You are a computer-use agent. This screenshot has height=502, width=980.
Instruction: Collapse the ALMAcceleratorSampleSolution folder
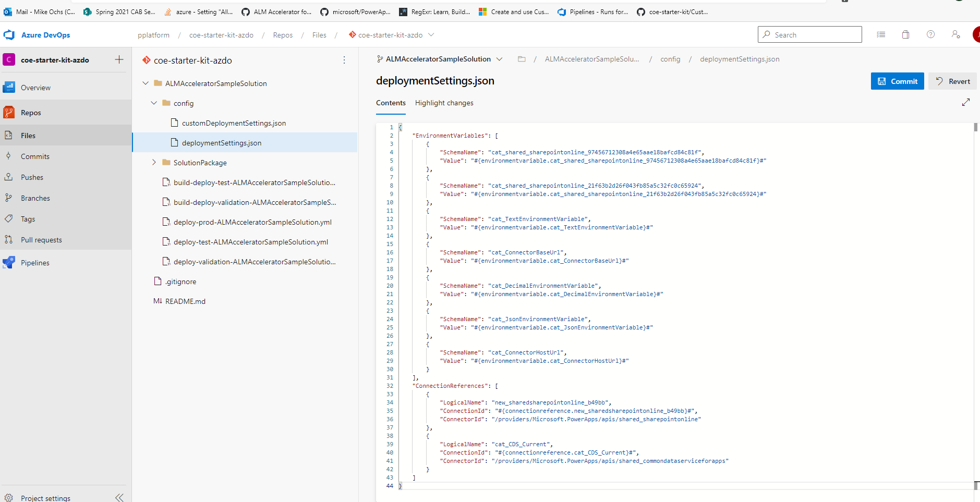point(146,83)
